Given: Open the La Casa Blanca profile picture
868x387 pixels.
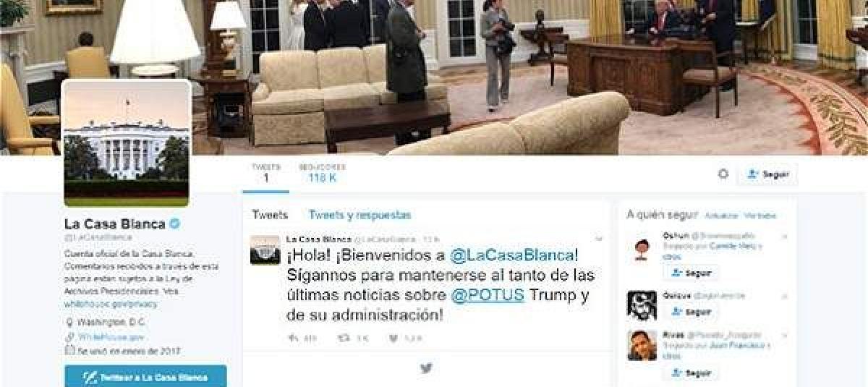Looking at the screenshot, I should pos(127,143).
